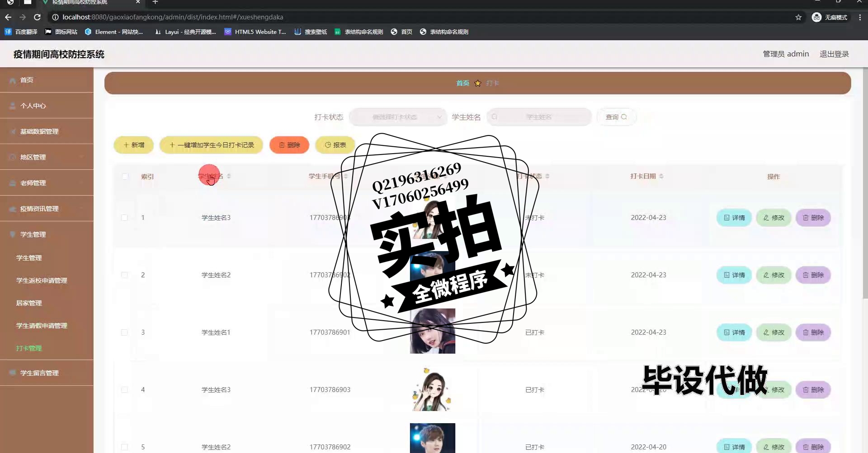Click the page vertical scrollbar

pyautogui.click(x=865, y=183)
